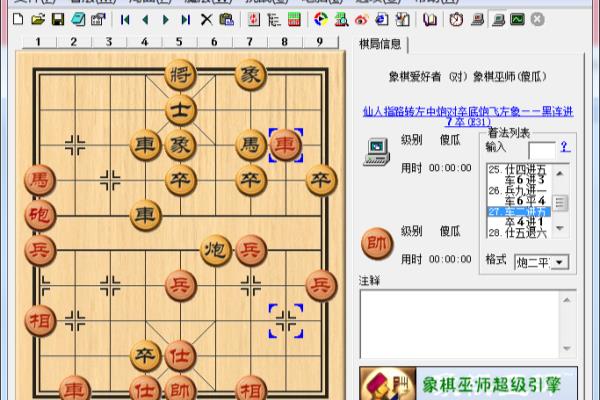Click the move list scroll-up arrow

(x=560, y=174)
